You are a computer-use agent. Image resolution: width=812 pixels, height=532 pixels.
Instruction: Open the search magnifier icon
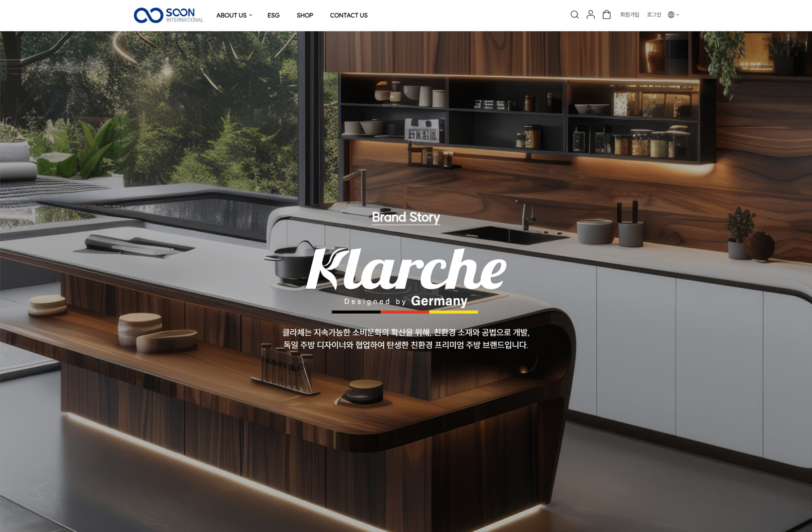(574, 15)
